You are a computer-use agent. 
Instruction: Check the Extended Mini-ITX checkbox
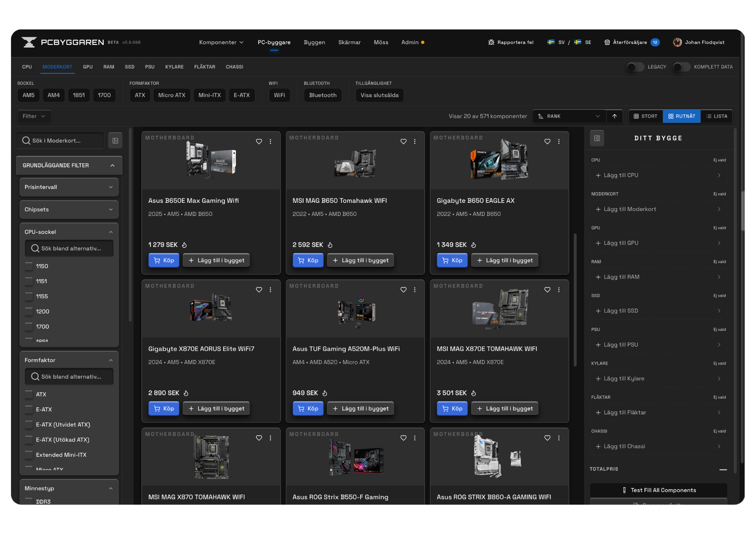click(x=29, y=455)
